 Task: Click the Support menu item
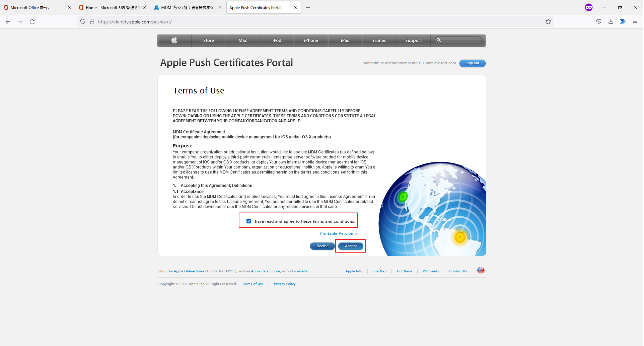click(x=413, y=40)
